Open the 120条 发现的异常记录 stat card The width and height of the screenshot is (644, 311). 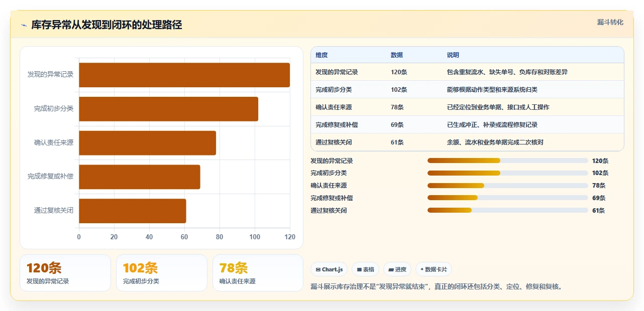[65, 273]
